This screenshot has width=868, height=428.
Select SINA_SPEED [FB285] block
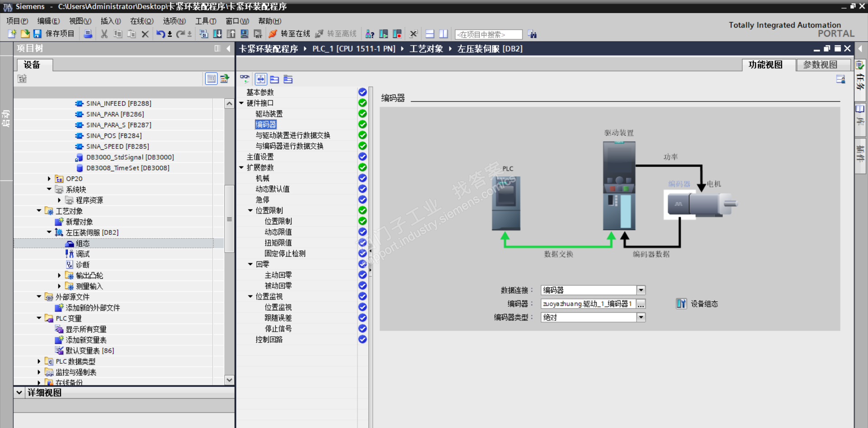(118, 147)
